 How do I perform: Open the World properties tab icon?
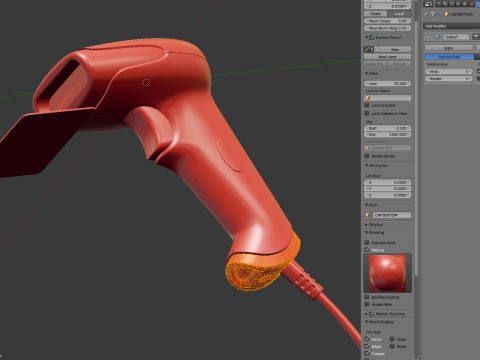(458, 4)
